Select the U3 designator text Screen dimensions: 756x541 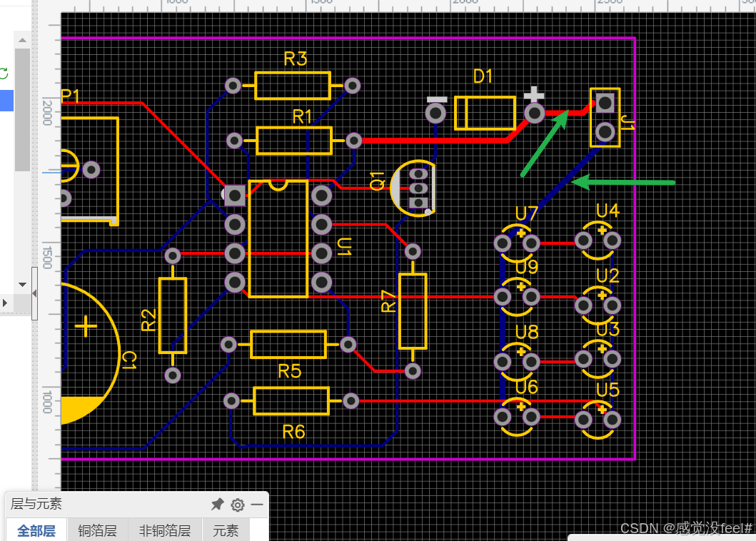(x=608, y=329)
